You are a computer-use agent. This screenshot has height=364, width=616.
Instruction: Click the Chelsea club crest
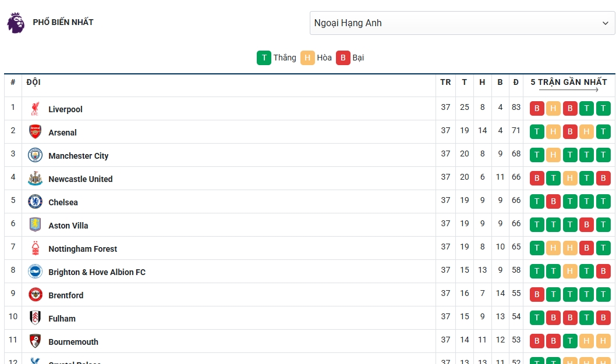35,202
